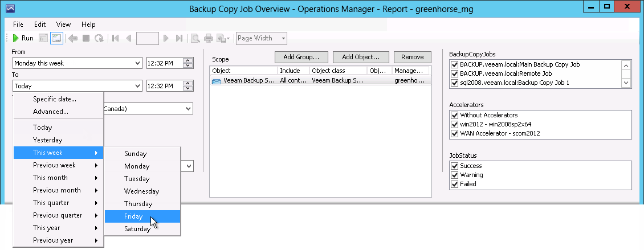Open the View menu

point(63,24)
